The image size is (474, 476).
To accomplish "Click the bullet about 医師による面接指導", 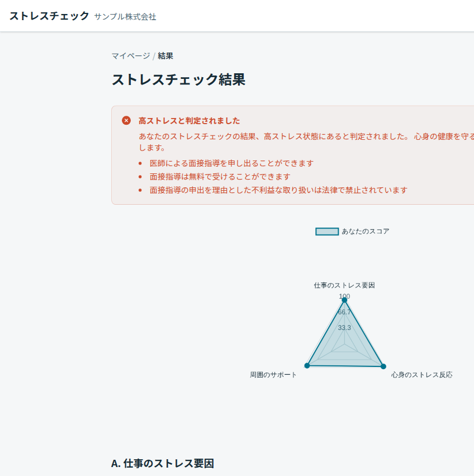I will [x=231, y=163].
